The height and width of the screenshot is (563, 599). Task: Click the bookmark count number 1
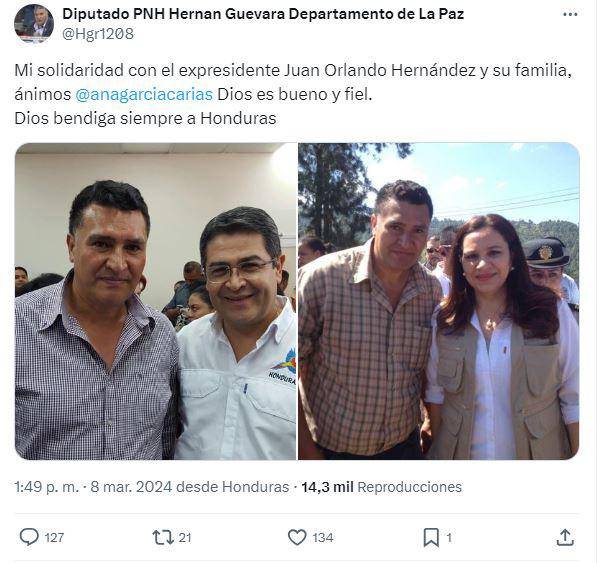tap(449, 538)
